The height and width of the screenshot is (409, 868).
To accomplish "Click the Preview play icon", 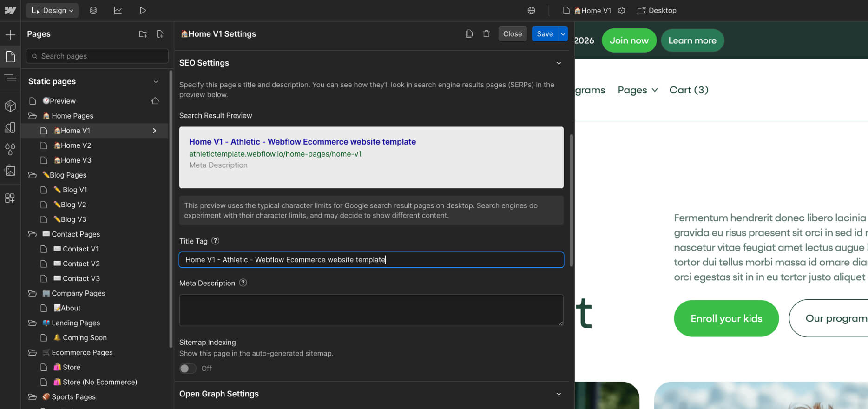I will pyautogui.click(x=143, y=10).
